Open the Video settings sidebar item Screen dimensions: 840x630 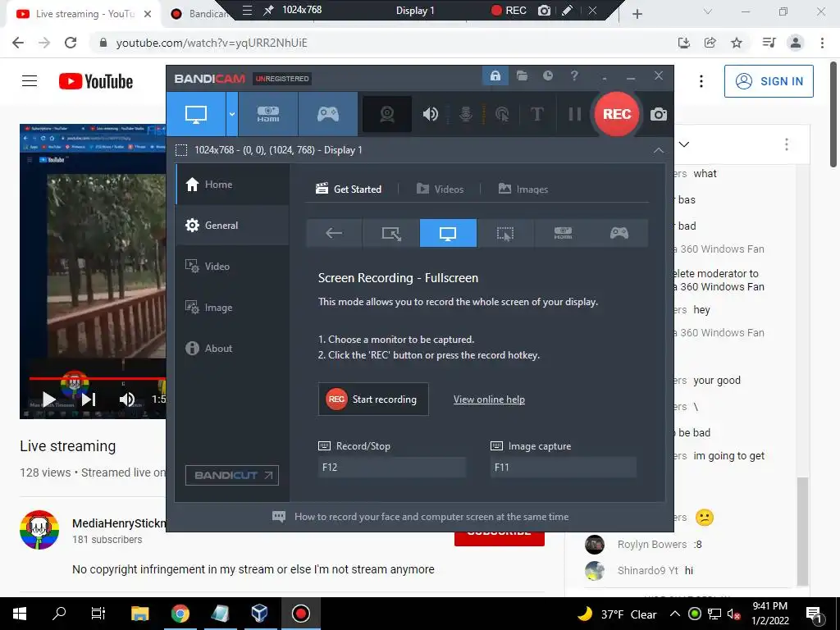[x=232, y=267]
